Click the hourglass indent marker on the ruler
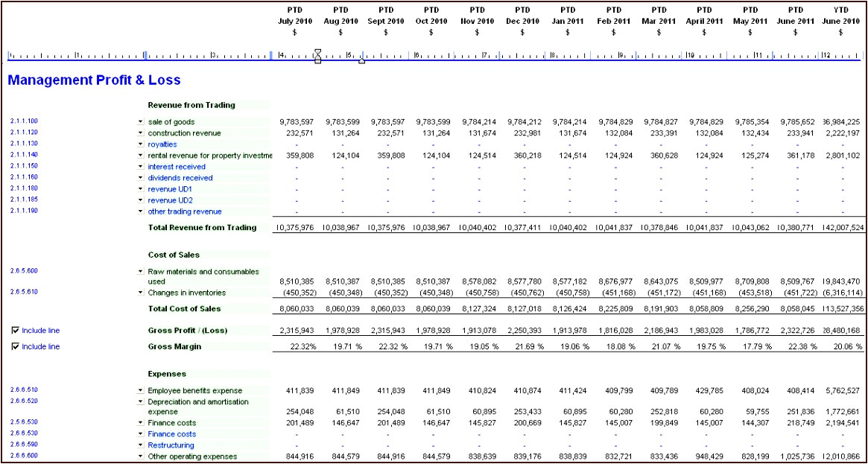The image size is (868, 464). [318, 56]
